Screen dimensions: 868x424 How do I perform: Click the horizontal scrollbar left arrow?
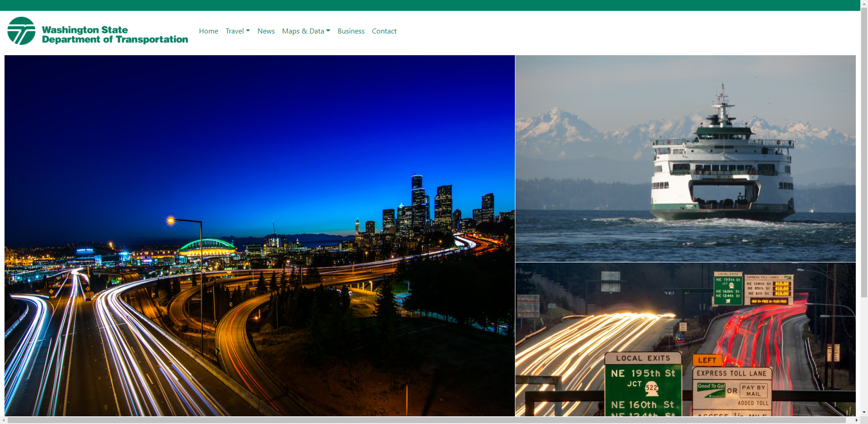click(4, 420)
